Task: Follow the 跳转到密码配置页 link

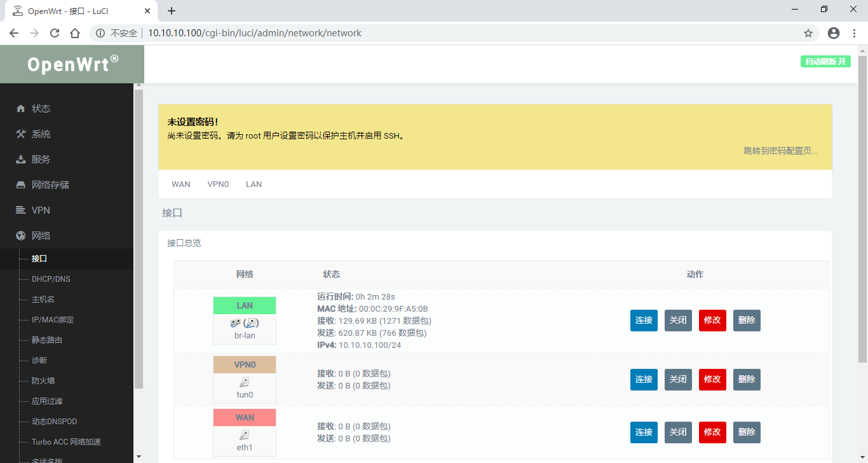Action: [x=781, y=151]
